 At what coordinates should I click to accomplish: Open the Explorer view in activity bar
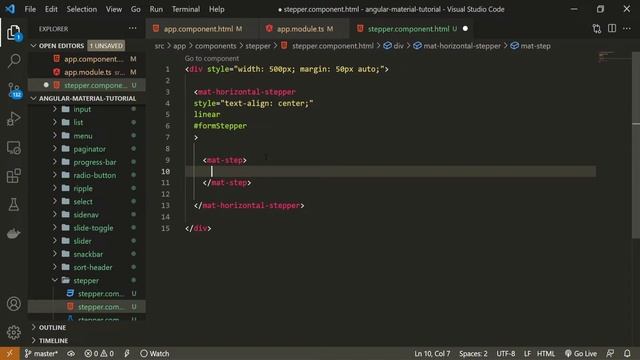click(x=13, y=32)
